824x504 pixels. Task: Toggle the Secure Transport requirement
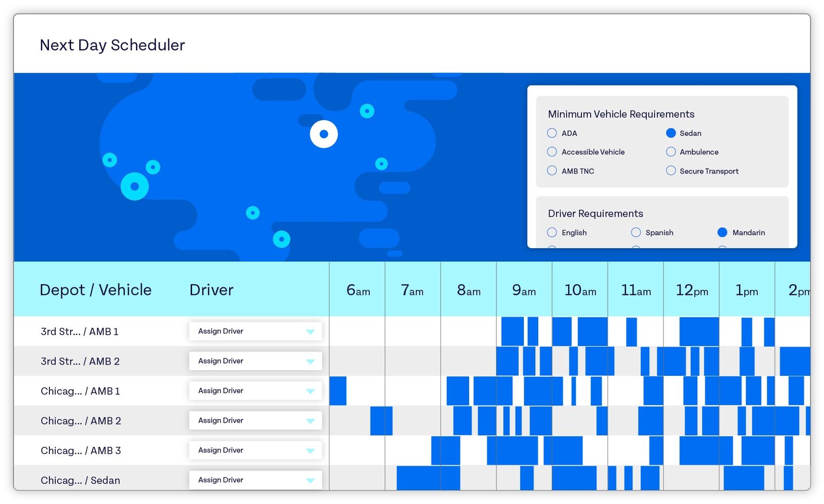pyautogui.click(x=671, y=170)
